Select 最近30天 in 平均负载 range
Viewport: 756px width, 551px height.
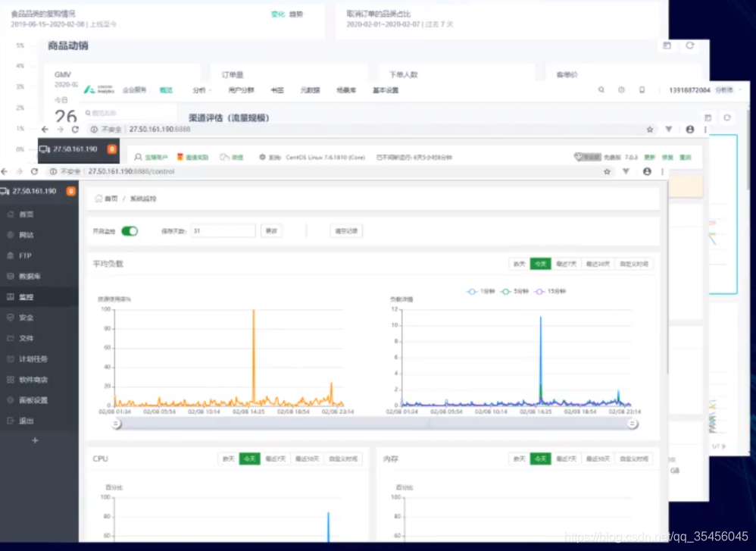coord(598,264)
